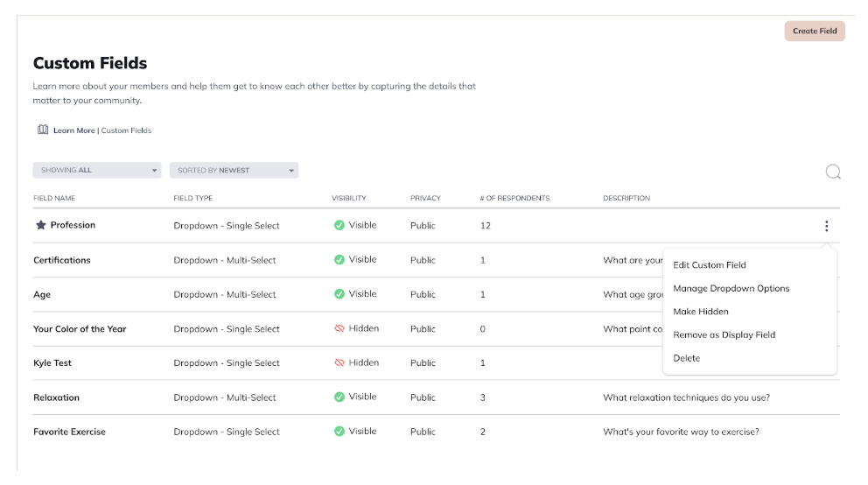
Task: Click the Relaxation field name
Action: pos(56,397)
